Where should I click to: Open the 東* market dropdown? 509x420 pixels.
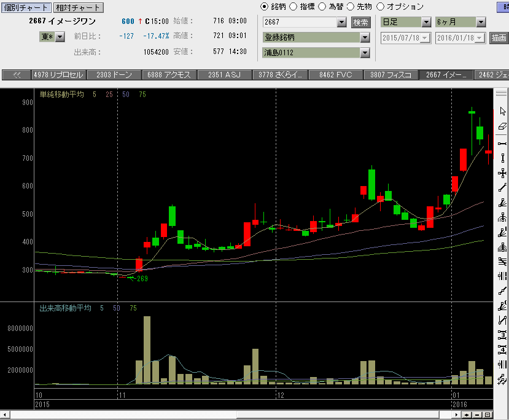pyautogui.click(x=60, y=37)
